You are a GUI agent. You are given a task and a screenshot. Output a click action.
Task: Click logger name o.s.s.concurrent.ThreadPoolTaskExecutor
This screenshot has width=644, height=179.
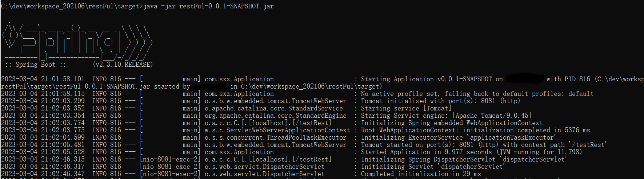(x=276, y=137)
